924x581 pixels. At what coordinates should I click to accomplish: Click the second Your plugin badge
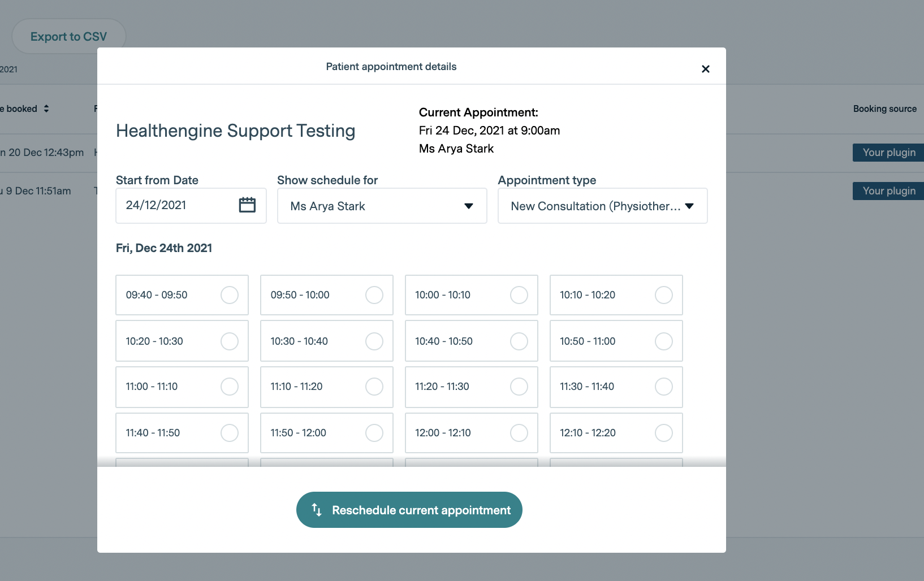tap(888, 191)
